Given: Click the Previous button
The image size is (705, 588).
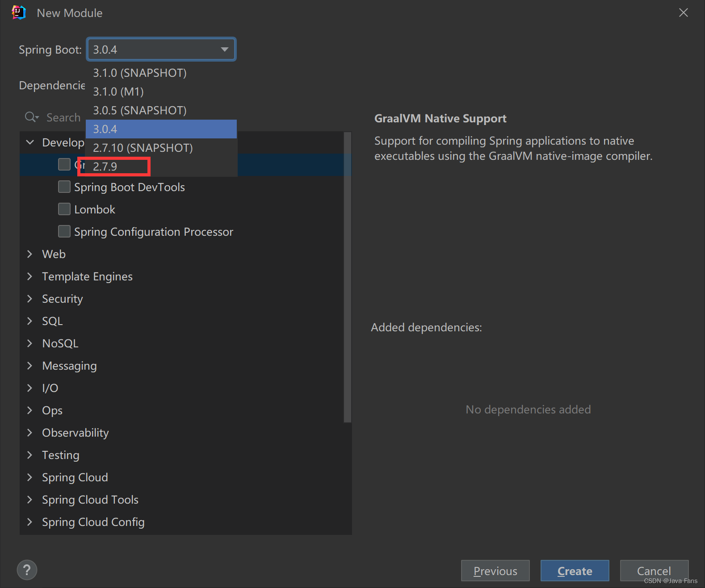Looking at the screenshot, I should pyautogui.click(x=495, y=571).
